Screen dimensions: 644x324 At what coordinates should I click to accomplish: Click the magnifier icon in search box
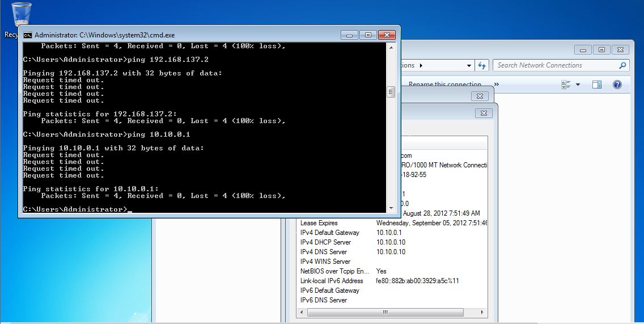(x=622, y=65)
